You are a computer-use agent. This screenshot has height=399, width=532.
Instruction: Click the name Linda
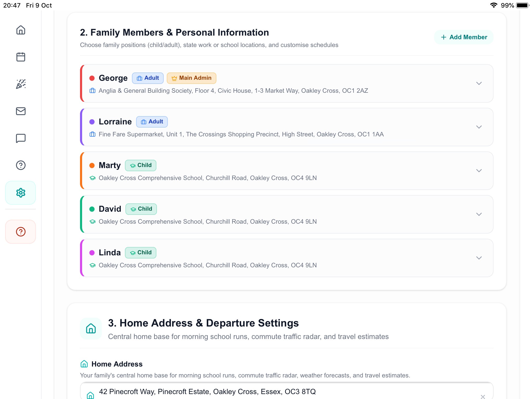(110, 253)
